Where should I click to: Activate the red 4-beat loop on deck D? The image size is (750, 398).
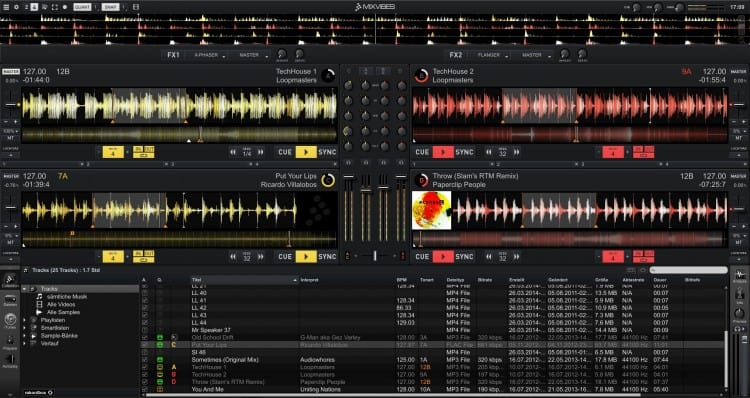tap(613, 257)
